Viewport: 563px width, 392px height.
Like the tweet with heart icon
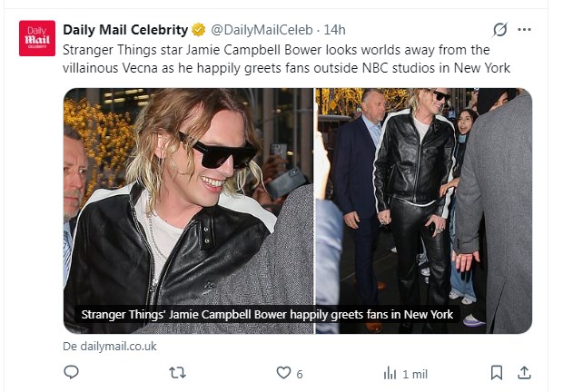(x=283, y=373)
